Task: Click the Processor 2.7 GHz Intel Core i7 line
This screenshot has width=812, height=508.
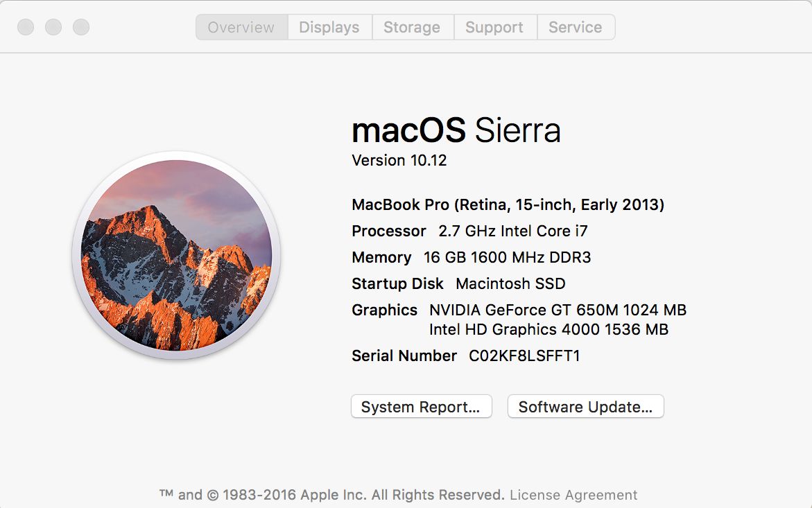Action: pyautogui.click(x=469, y=231)
